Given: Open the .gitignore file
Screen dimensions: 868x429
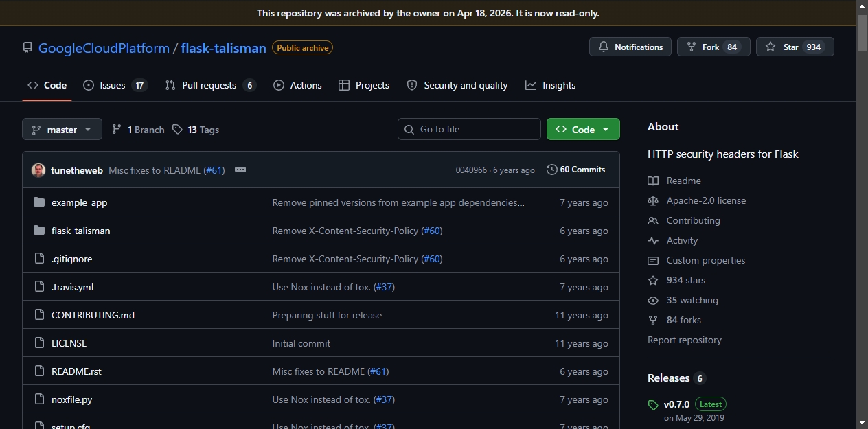Looking at the screenshot, I should (71, 259).
